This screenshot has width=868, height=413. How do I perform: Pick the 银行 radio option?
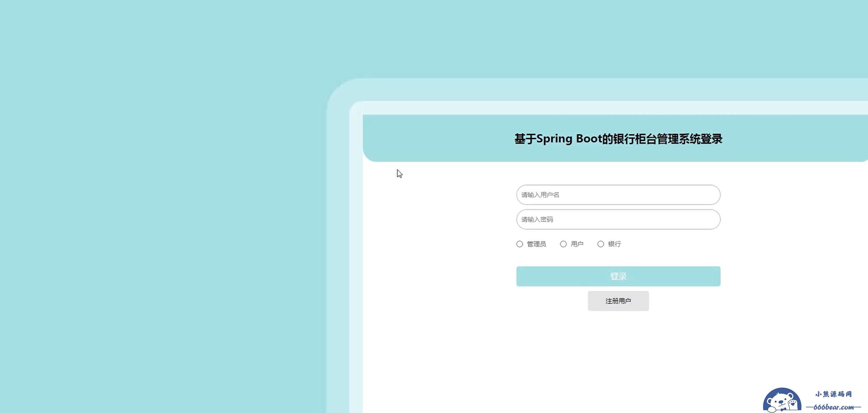pos(601,244)
